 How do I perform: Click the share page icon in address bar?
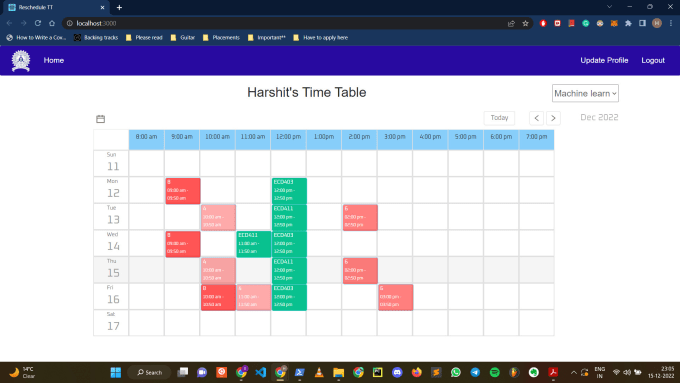(x=511, y=23)
